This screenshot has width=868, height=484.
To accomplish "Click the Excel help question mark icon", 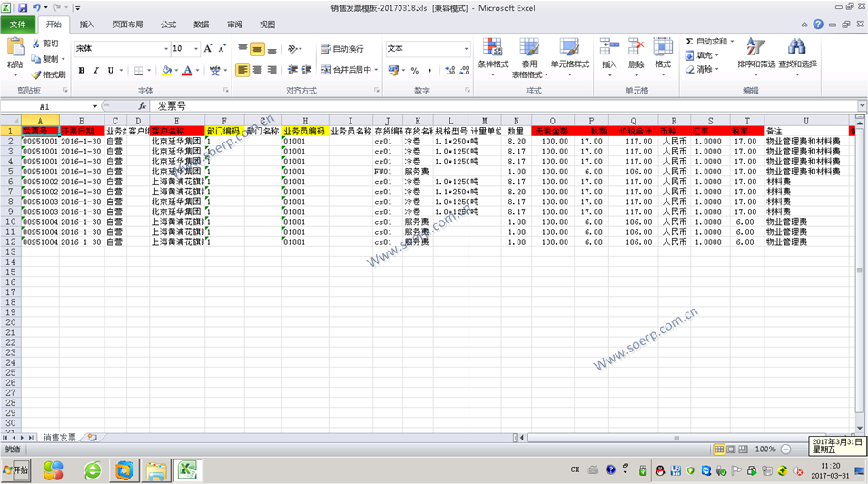I will pos(818,25).
